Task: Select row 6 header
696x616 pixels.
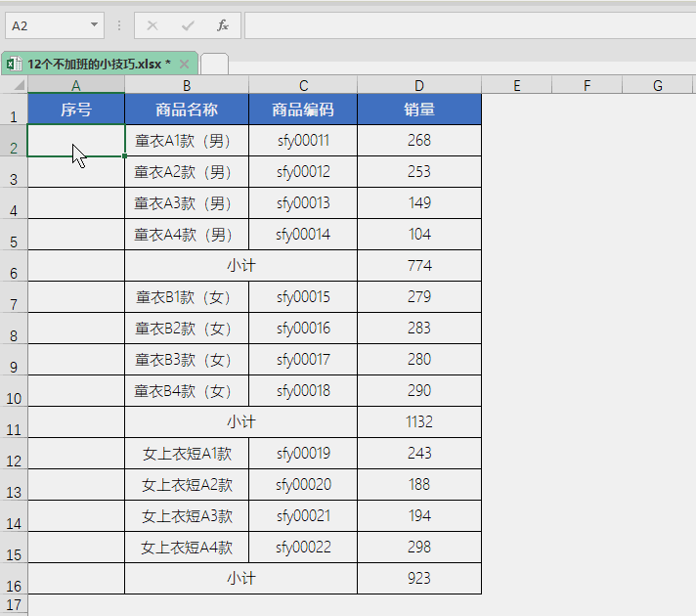Action: point(14,266)
